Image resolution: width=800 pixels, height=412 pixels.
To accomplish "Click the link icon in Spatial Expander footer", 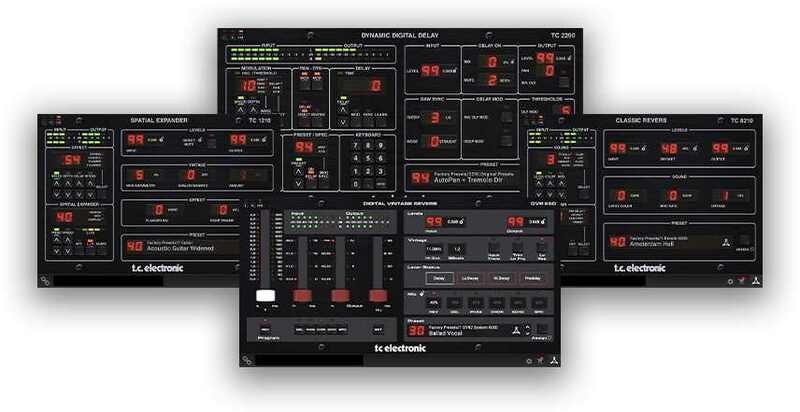I will click(46, 281).
